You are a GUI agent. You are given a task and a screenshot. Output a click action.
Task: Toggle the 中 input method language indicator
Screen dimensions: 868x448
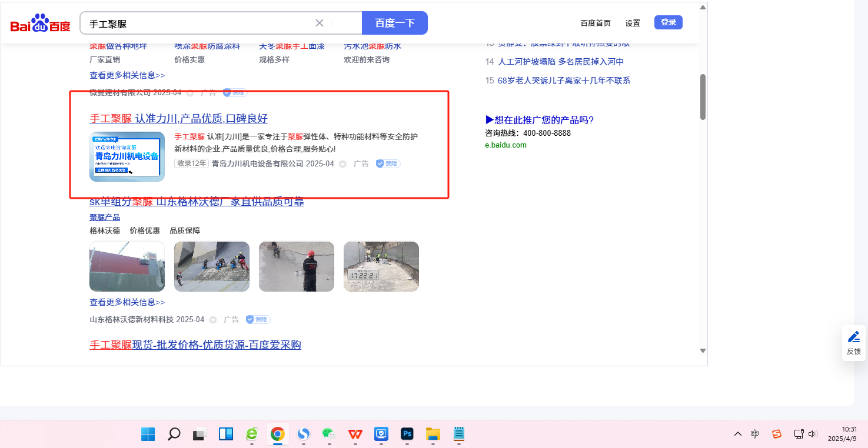coord(755,434)
